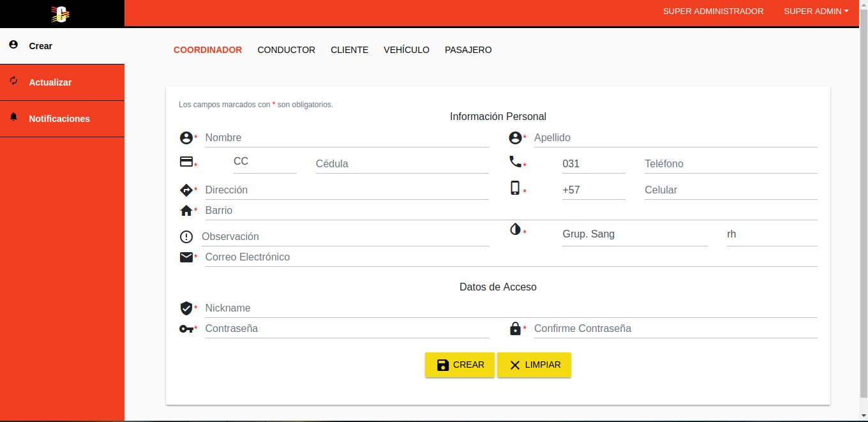Focus the Cédula input field
Image resolution: width=868 pixels, height=422 pixels.
402,164
